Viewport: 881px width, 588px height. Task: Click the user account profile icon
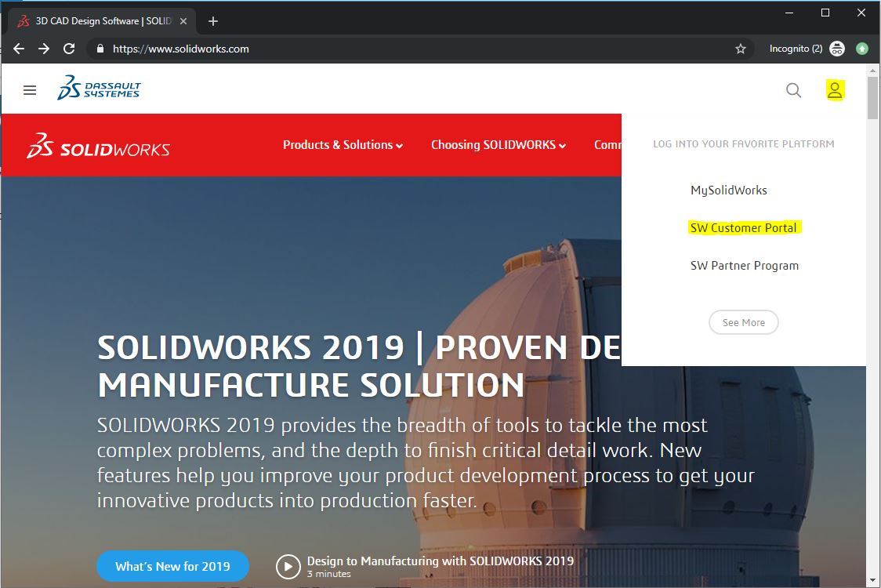[835, 90]
